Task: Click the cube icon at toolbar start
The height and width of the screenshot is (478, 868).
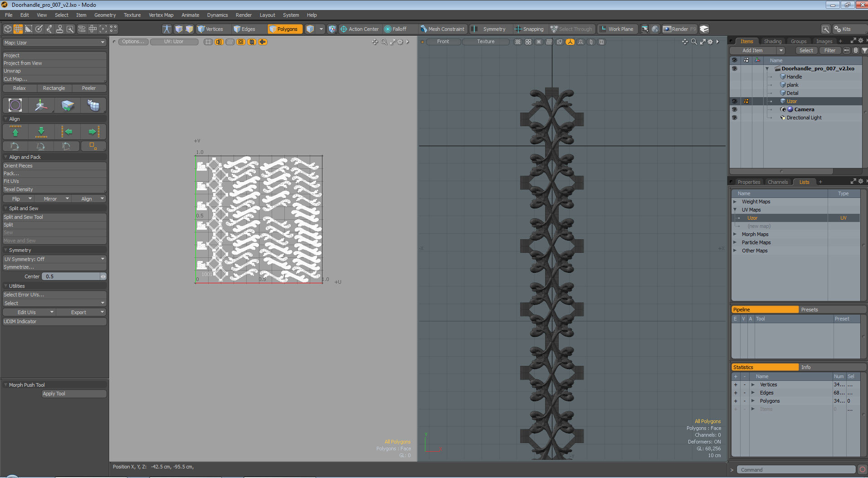Action: click(x=8, y=29)
